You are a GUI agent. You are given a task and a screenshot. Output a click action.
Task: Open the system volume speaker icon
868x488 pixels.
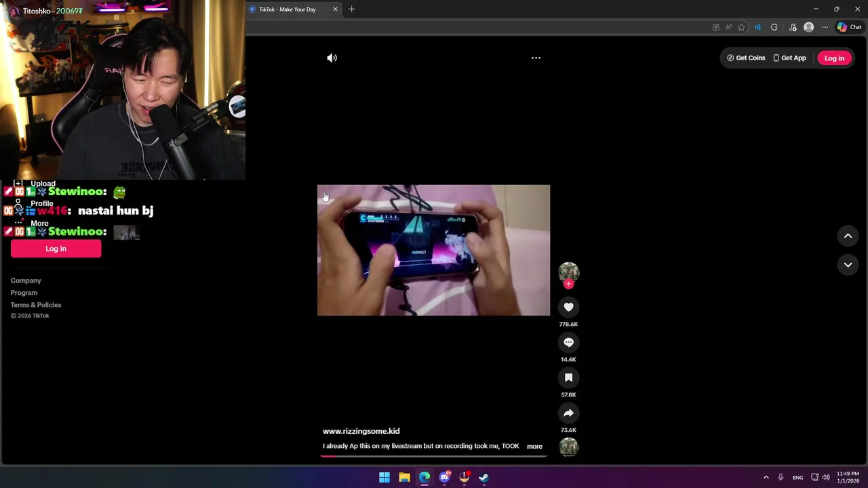tap(825, 477)
